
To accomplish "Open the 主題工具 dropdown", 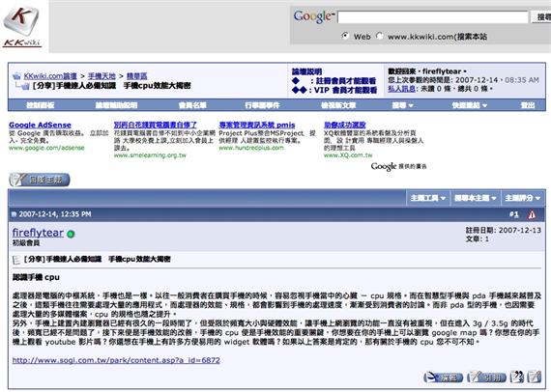I will point(427,198).
